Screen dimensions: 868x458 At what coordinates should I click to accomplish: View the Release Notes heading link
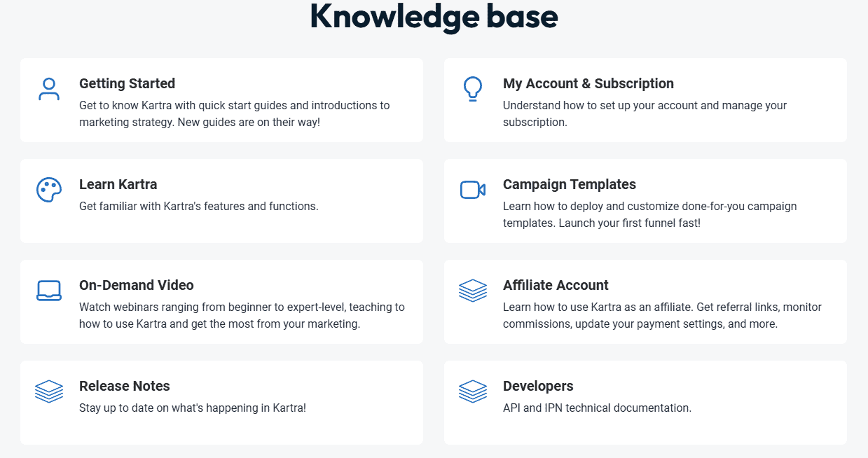pyautogui.click(x=125, y=386)
